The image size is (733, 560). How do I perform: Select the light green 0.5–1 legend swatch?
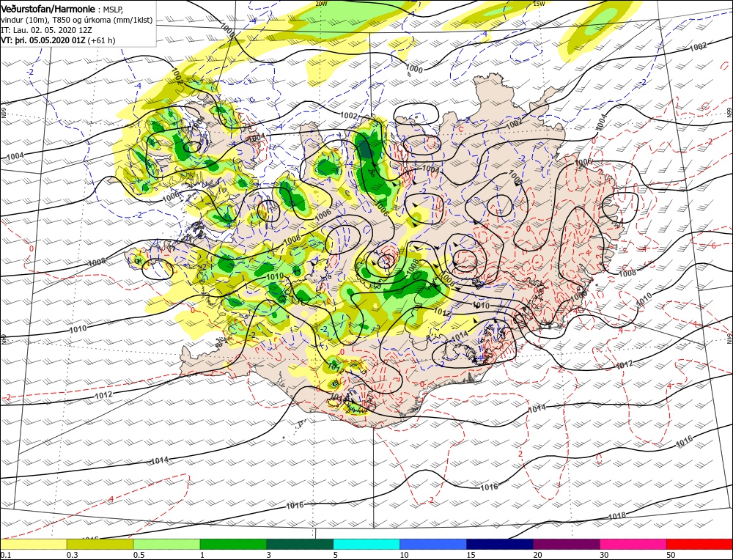pos(166,544)
